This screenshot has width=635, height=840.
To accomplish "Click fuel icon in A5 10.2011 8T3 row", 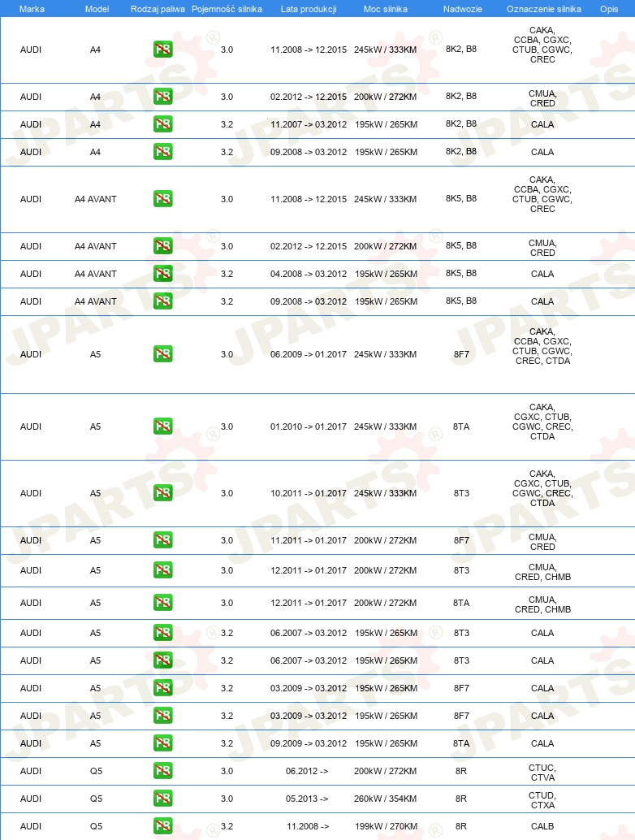I will click(162, 493).
